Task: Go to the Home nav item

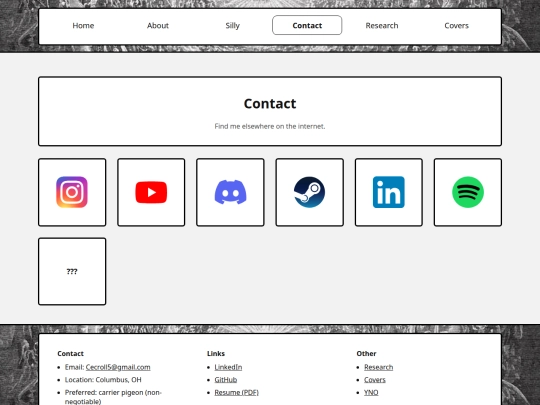Action: click(83, 25)
